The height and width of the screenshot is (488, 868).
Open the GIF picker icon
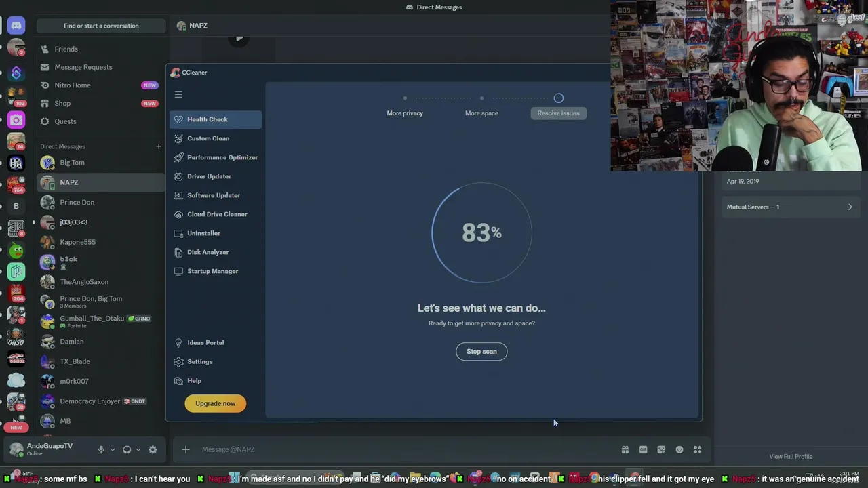[643, 449]
